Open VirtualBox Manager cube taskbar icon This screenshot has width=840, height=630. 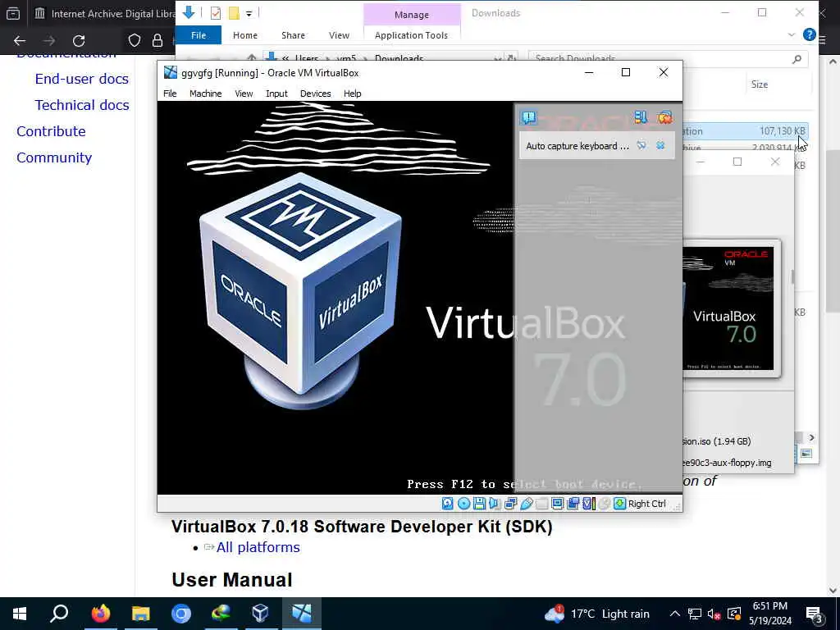coord(260,614)
